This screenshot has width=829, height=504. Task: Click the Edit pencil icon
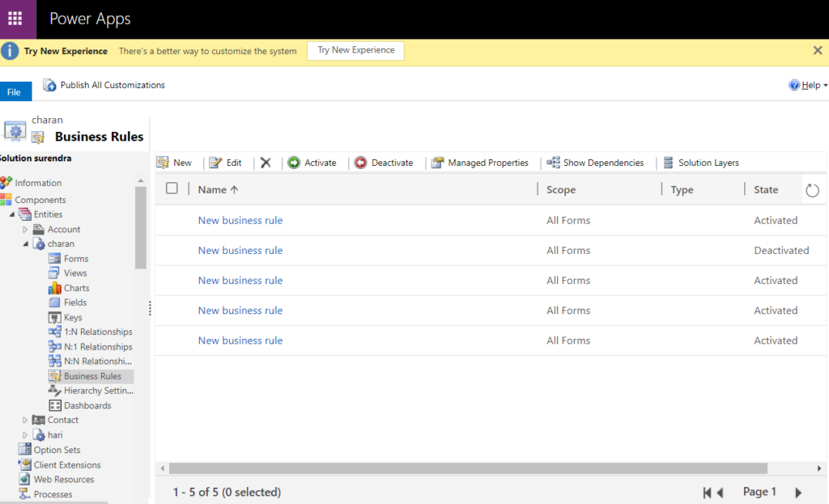coord(215,163)
